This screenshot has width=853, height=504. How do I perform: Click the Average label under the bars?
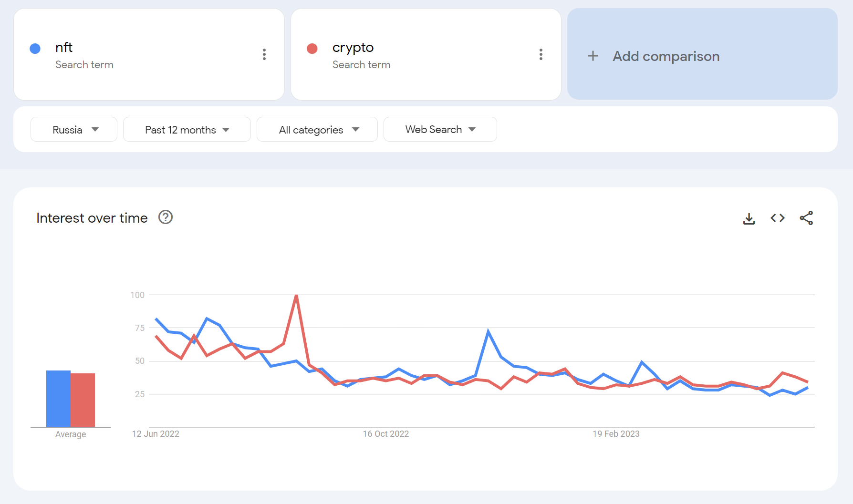coord(71,434)
